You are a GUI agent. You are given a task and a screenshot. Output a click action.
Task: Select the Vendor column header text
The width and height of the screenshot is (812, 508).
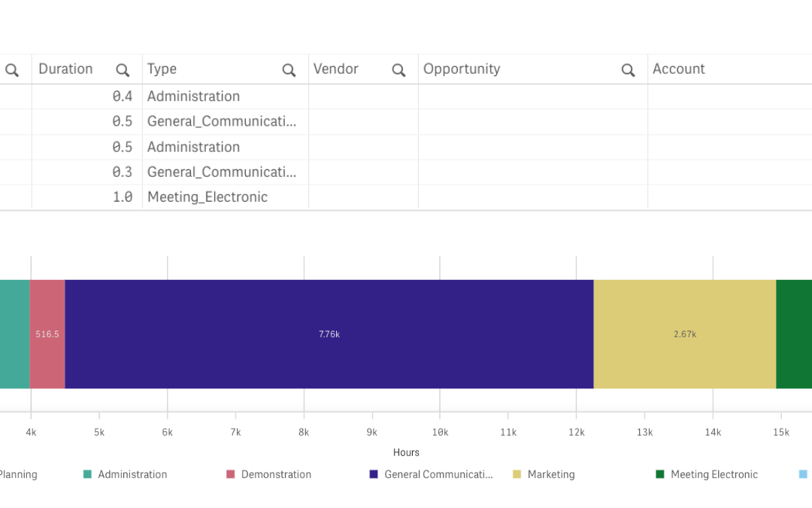click(335, 69)
